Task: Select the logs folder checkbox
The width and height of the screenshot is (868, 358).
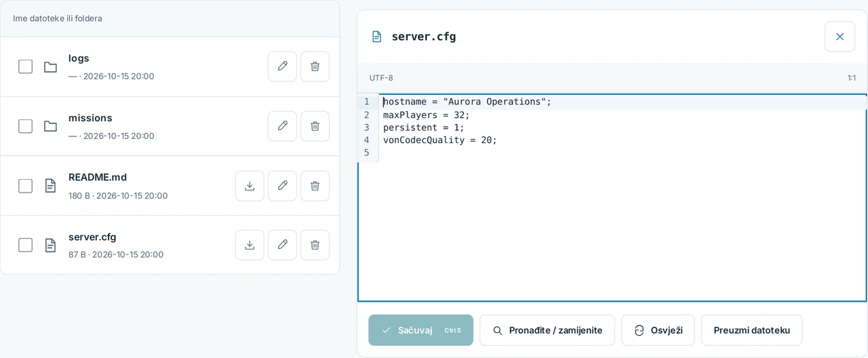Action: [25, 66]
